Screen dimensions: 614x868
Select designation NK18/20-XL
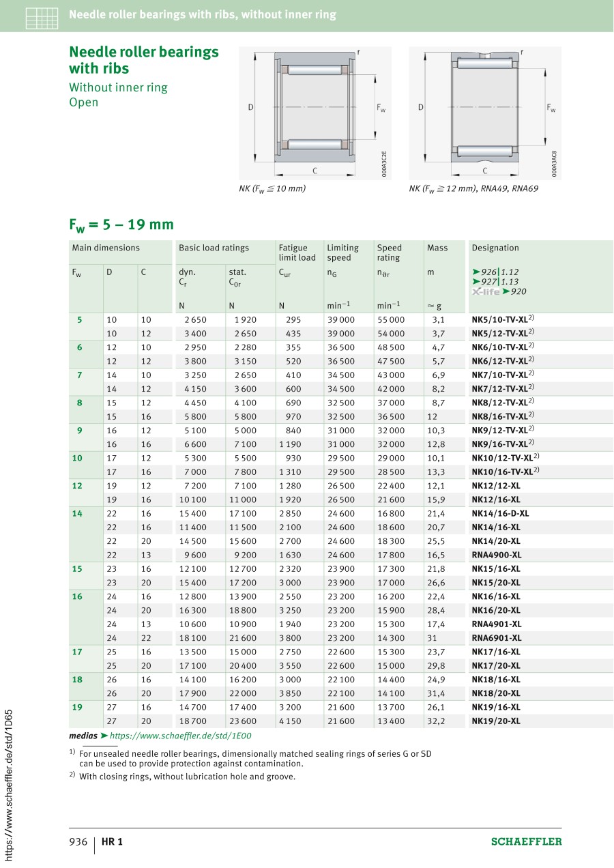pyautogui.click(x=496, y=693)
